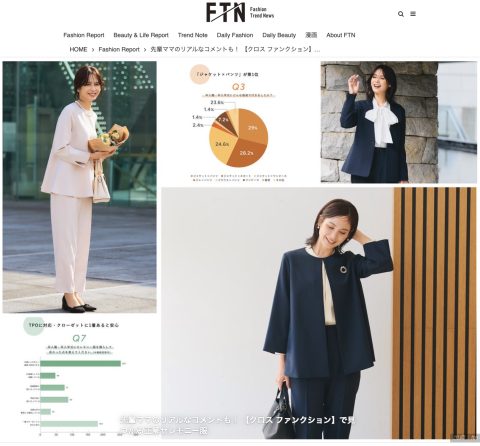The image size is (480, 446).
Task: Open the Fashion Report menu
Action: [84, 35]
